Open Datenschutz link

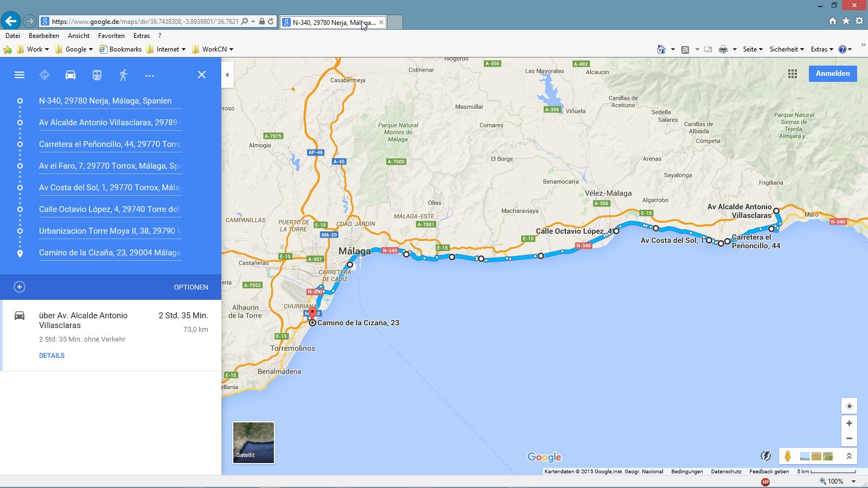click(726, 472)
